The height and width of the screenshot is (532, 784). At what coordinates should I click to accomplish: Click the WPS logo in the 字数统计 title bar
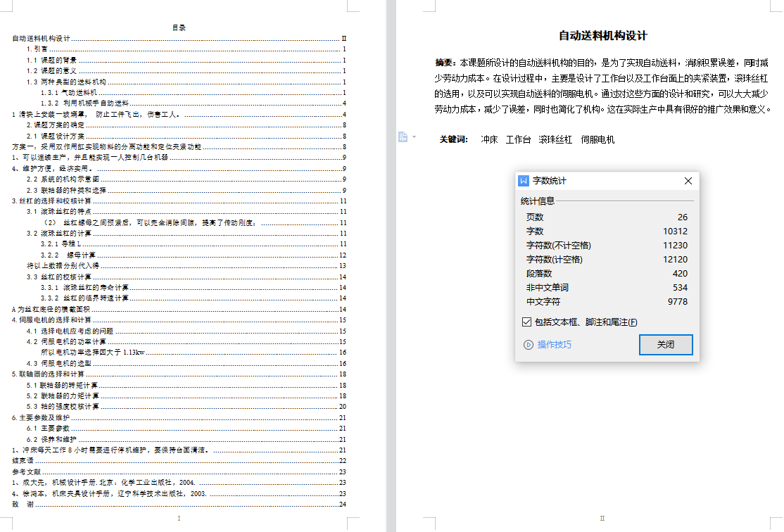524,181
